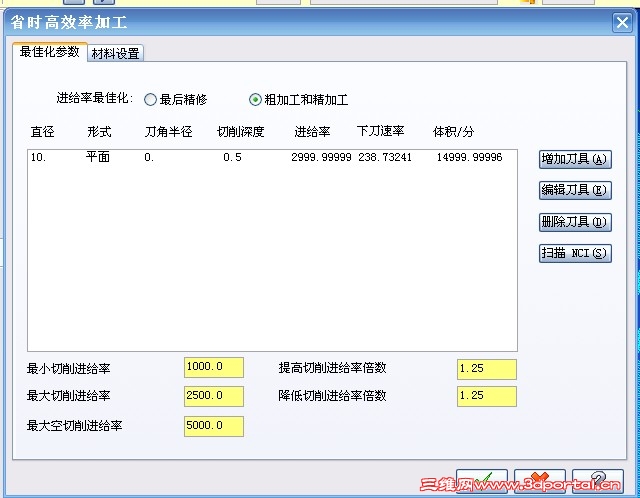Edit the 最大空切削进给率 field 5000.0
Viewport: 640px width, 498px height.
[214, 426]
